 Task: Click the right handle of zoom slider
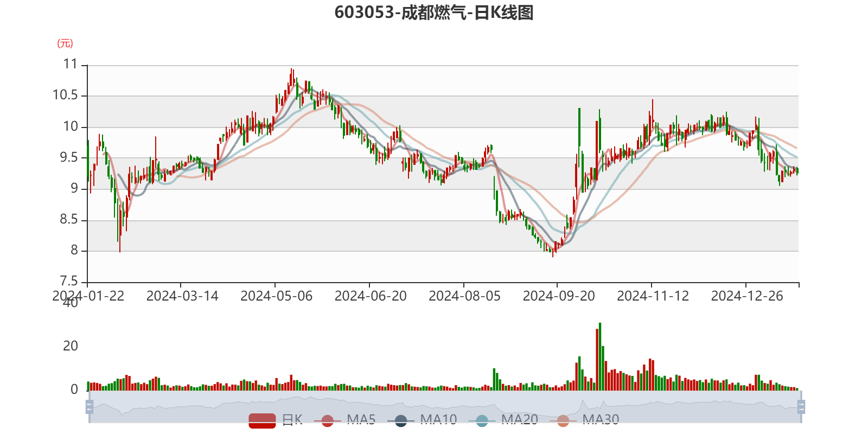click(x=802, y=407)
